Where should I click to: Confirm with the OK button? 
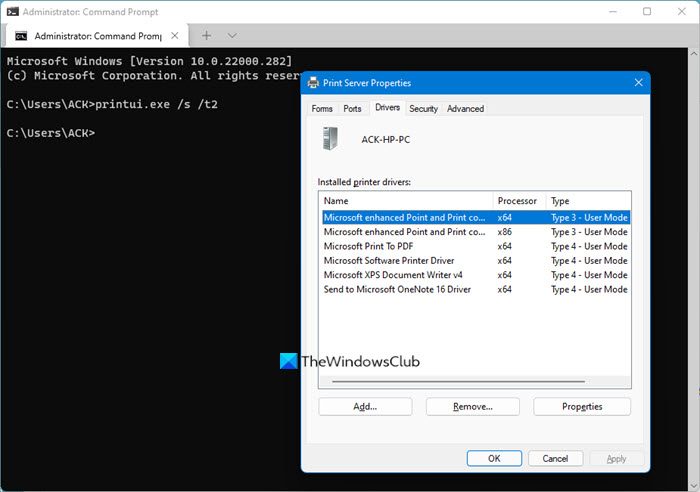point(494,458)
